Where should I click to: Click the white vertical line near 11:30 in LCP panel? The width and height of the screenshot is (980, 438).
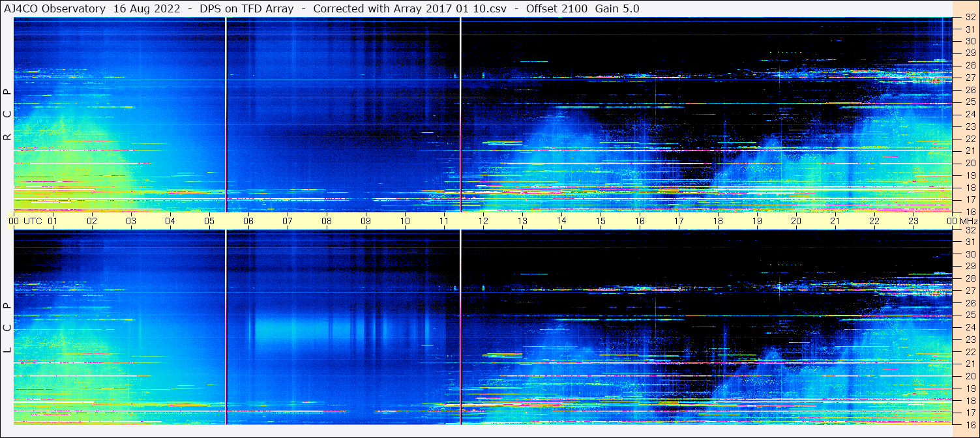coord(461,326)
